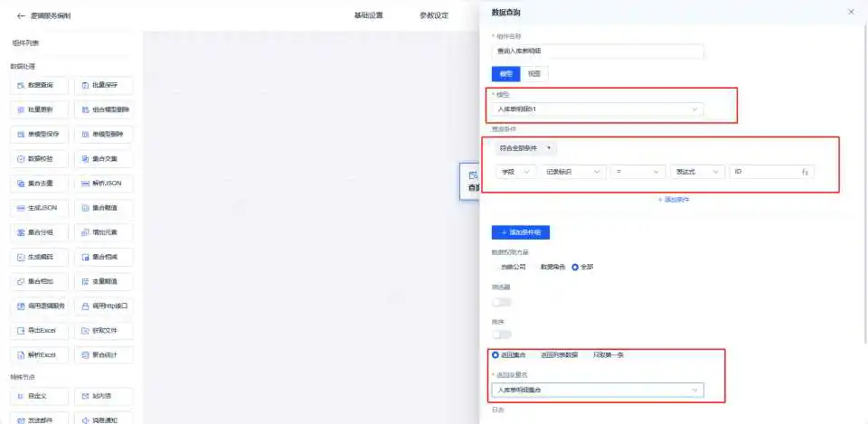Viewport: 868px width, 424px height.
Task: Click the query node on the canvas
Action: (470, 182)
